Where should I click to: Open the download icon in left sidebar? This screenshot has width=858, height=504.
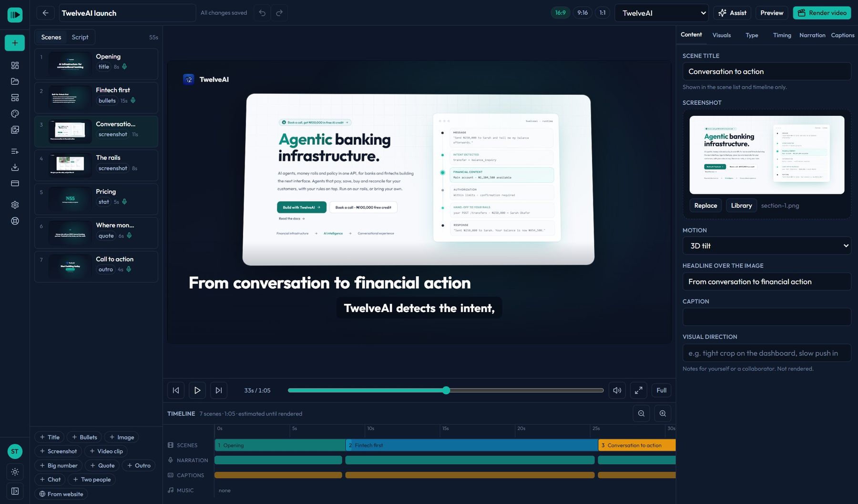15,167
